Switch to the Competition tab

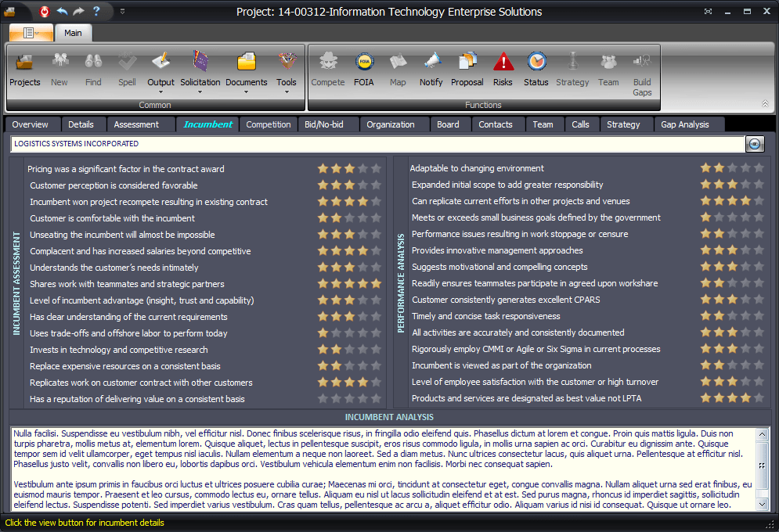click(269, 124)
